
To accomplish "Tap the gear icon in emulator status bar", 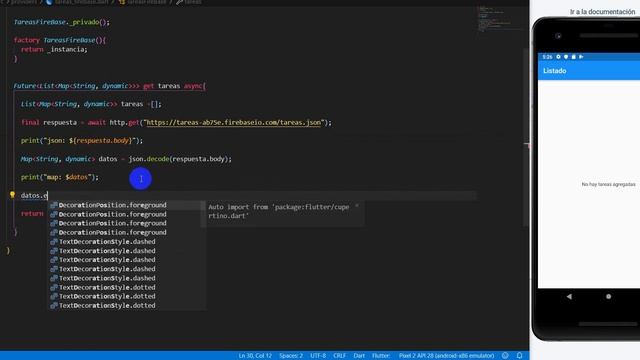I will pos(558,57).
